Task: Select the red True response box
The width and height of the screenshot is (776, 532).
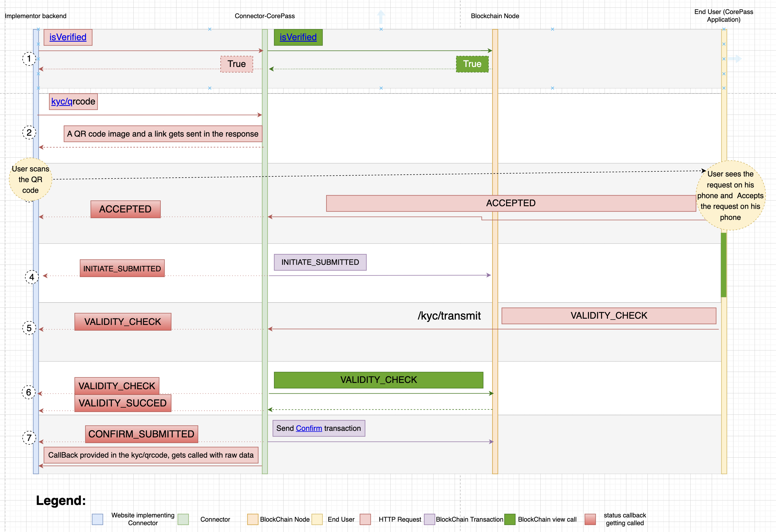Action: 237,64
